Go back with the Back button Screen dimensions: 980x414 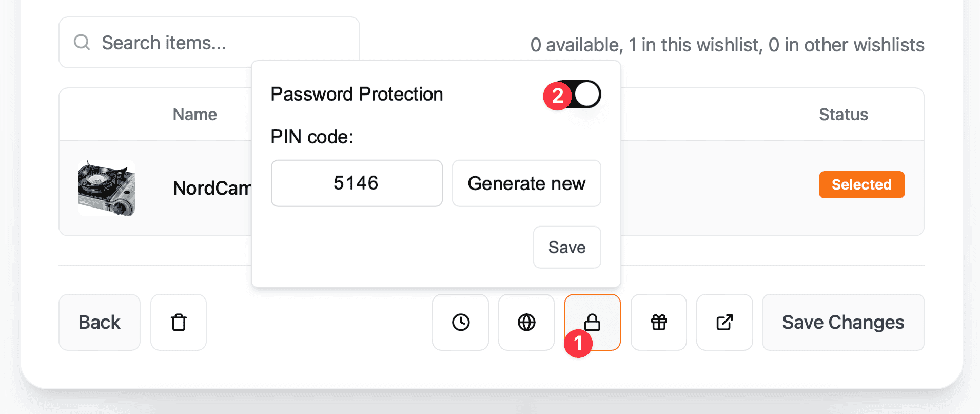tap(100, 322)
